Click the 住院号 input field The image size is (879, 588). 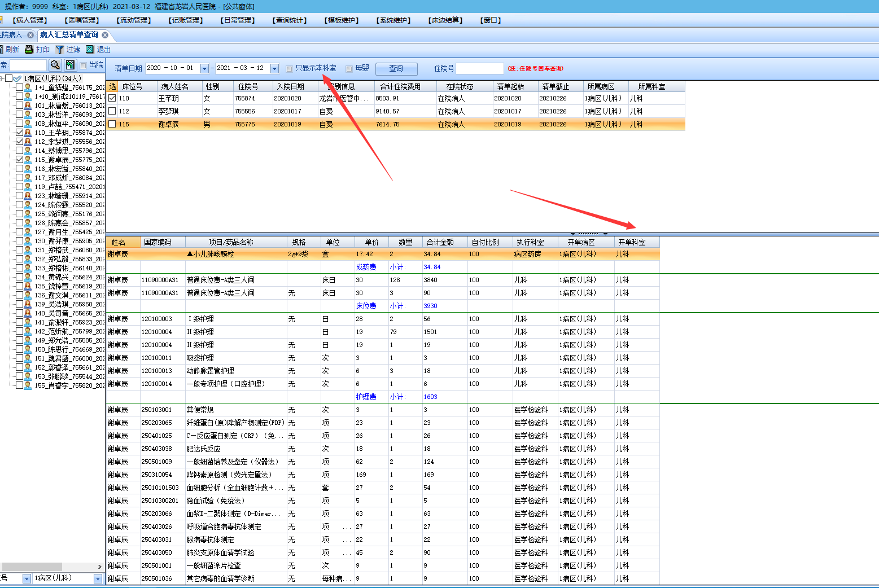pos(479,69)
